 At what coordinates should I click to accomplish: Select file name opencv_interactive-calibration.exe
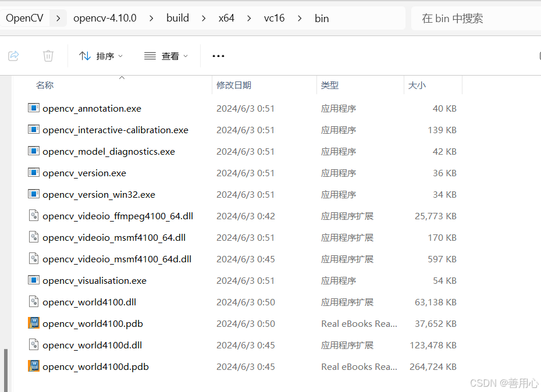coord(116,130)
